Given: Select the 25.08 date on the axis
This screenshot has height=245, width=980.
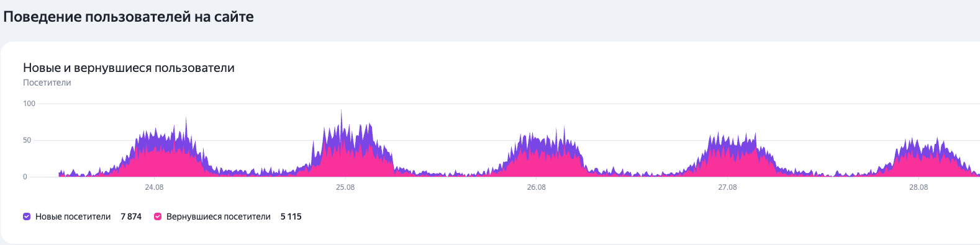Looking at the screenshot, I should (345, 187).
